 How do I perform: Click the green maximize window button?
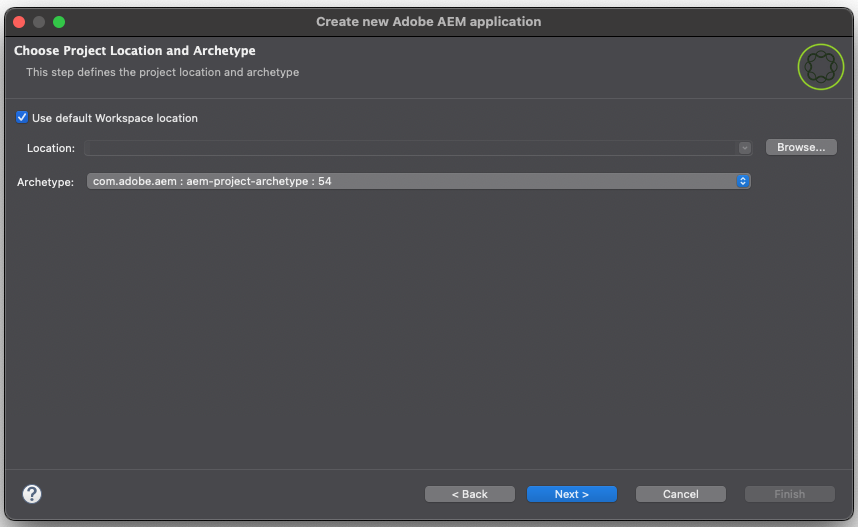[x=59, y=21]
